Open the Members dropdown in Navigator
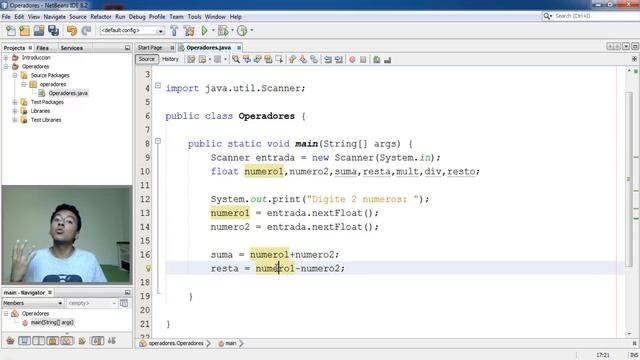 (33, 303)
